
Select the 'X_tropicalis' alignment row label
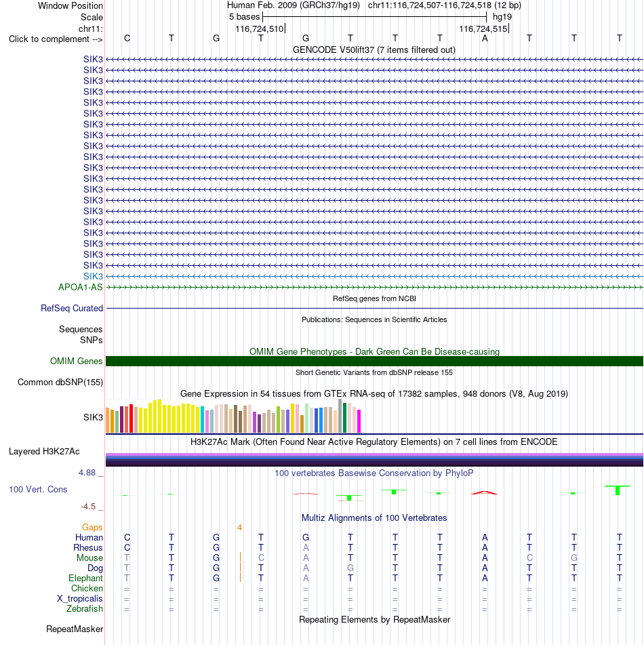[80, 598]
